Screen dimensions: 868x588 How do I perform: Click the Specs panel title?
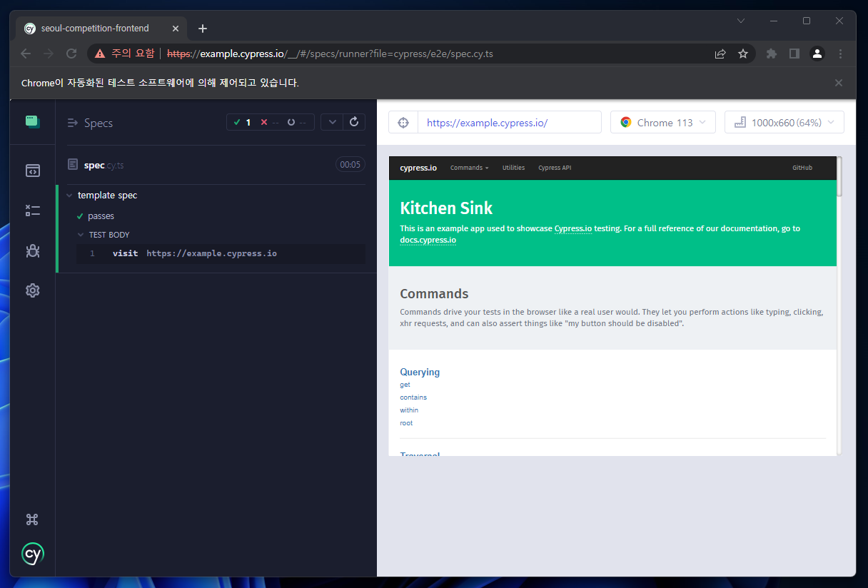(99, 123)
